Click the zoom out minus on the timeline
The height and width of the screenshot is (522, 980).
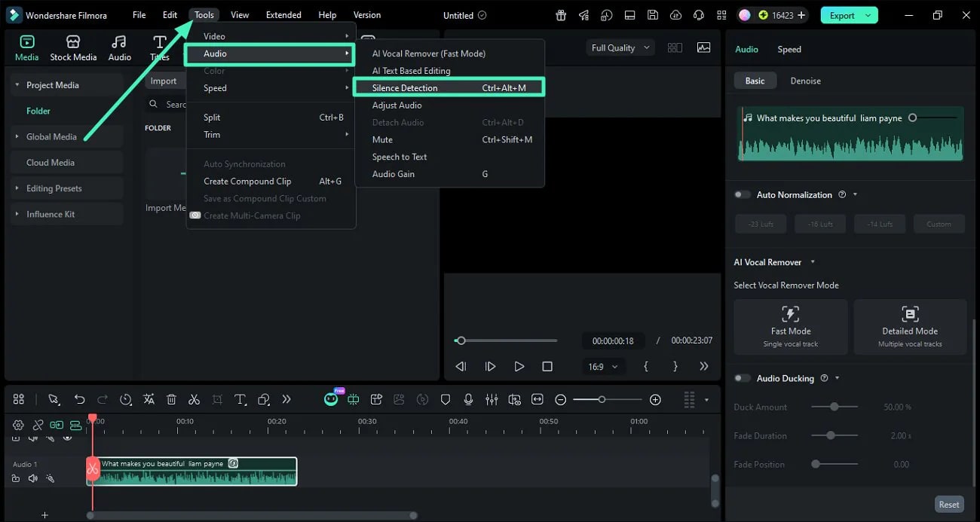pyautogui.click(x=561, y=399)
